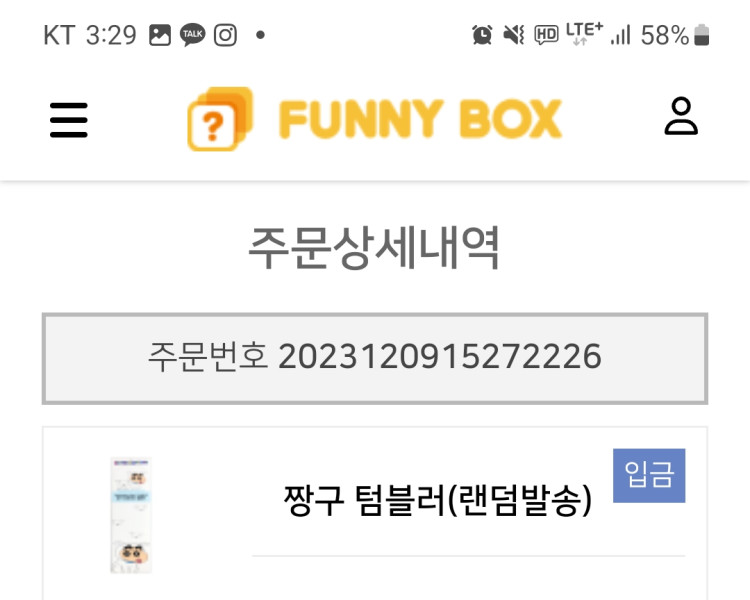Screen dimensions: 750x600
Task: Click the 짱구 텀블러(랜덤발송) product name
Action: 438,500
